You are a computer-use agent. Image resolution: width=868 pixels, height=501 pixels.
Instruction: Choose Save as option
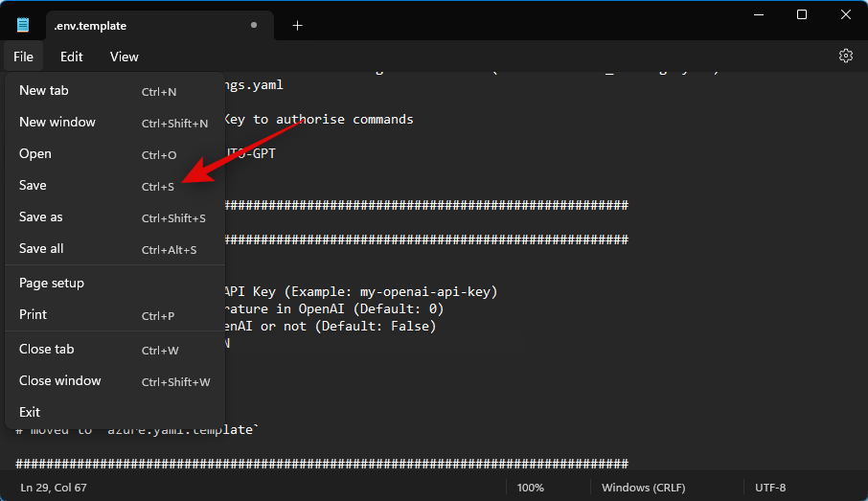pos(115,217)
